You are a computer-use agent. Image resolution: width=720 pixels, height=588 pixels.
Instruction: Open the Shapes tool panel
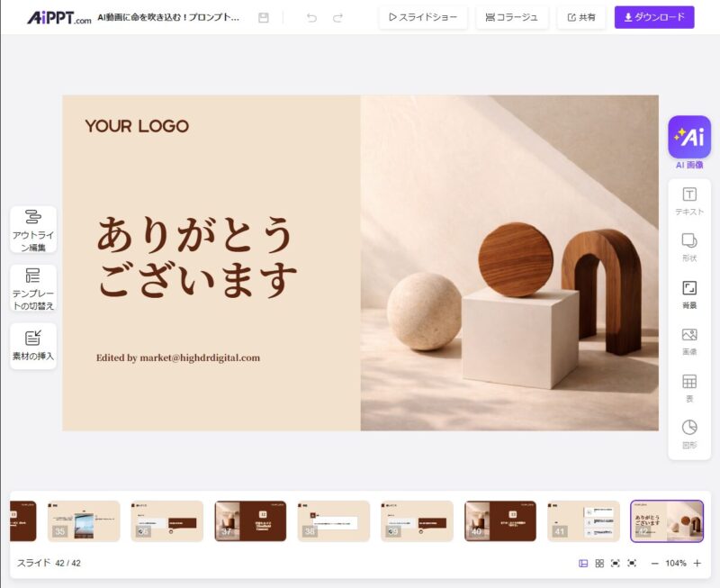[x=689, y=246]
